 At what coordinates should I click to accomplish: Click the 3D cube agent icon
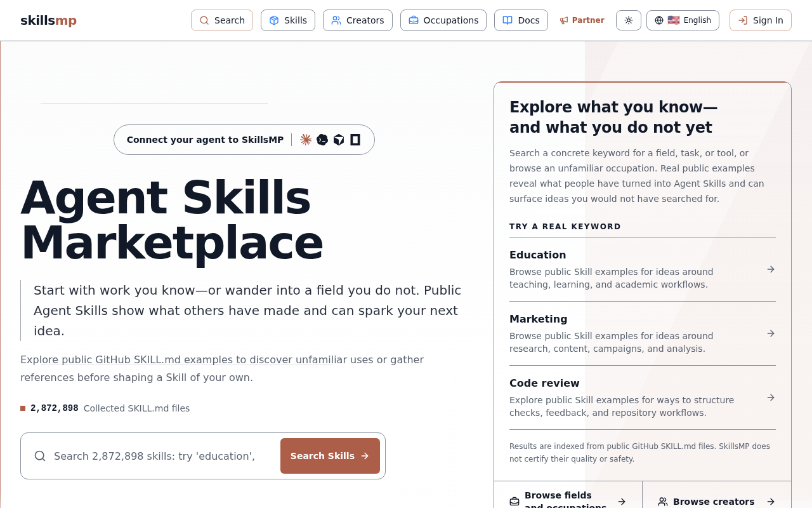(x=339, y=140)
